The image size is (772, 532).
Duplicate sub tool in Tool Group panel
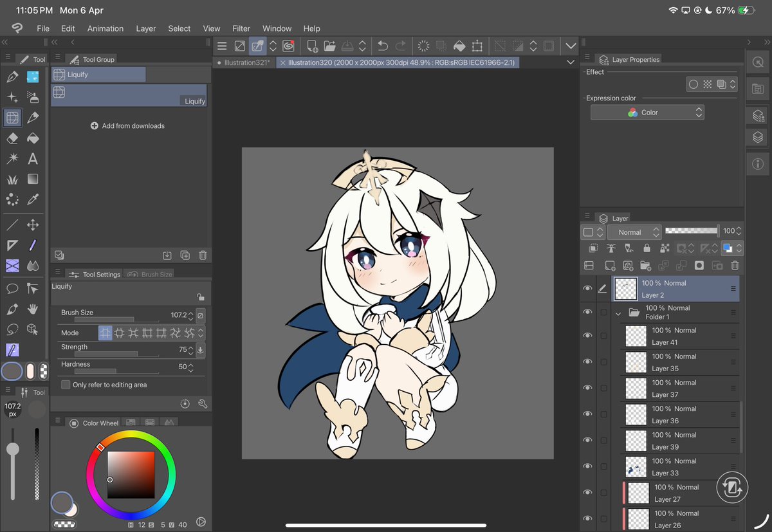pyautogui.click(x=185, y=255)
